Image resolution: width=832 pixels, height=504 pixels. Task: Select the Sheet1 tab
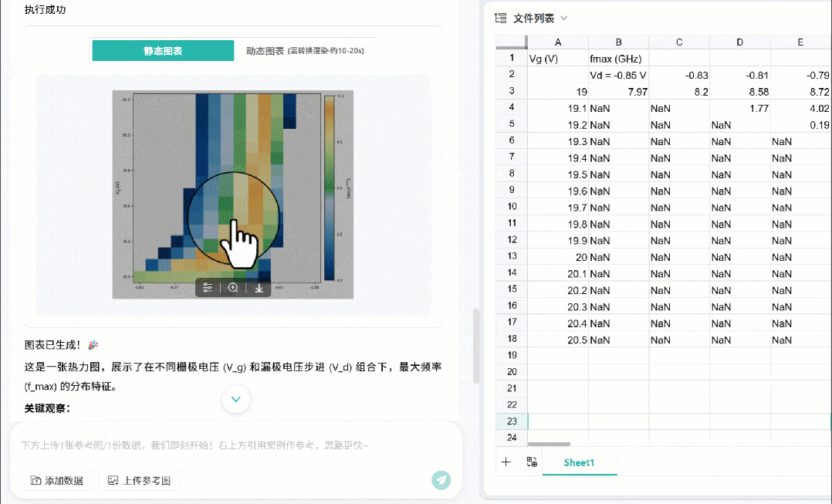[x=579, y=462]
